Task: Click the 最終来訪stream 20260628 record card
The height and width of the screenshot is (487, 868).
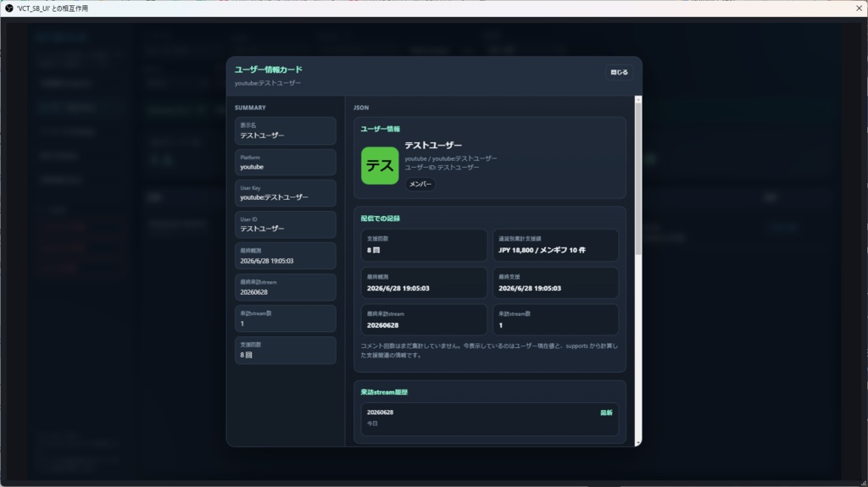Action: coord(424,320)
